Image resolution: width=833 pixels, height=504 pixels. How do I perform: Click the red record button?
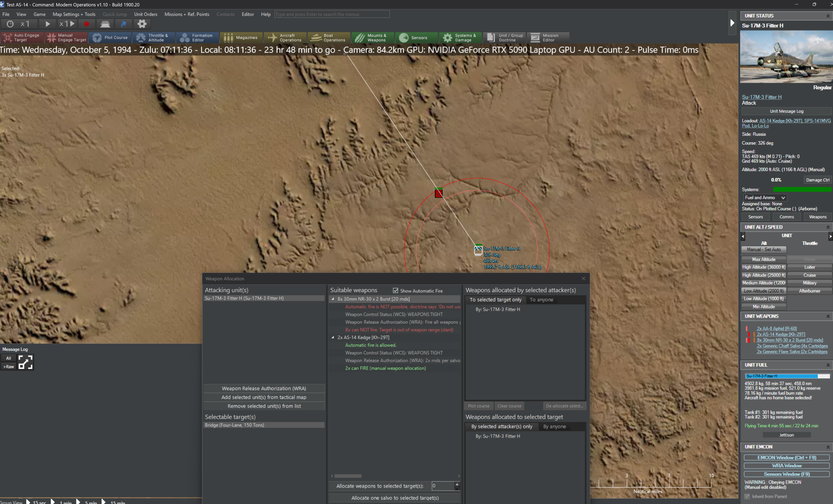tap(87, 24)
